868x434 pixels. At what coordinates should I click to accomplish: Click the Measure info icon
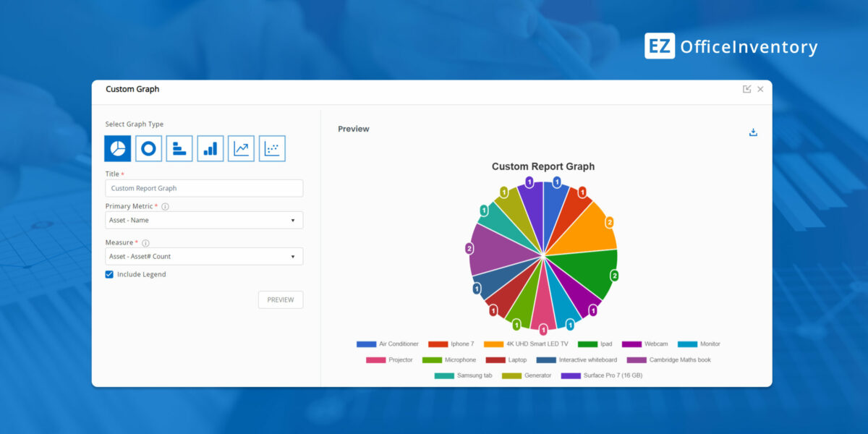point(145,243)
